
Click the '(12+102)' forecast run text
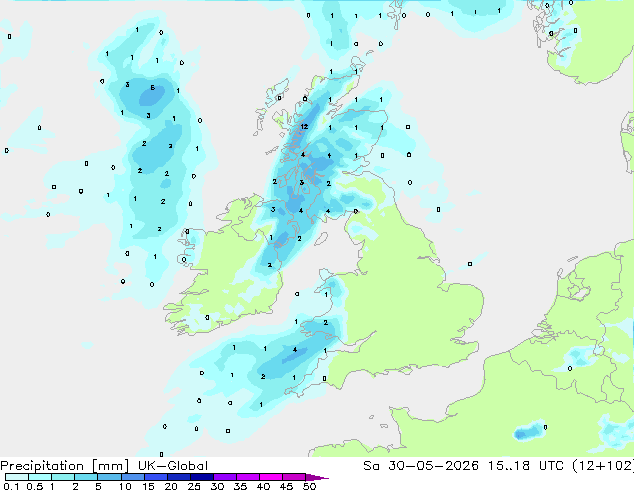pos(603,466)
